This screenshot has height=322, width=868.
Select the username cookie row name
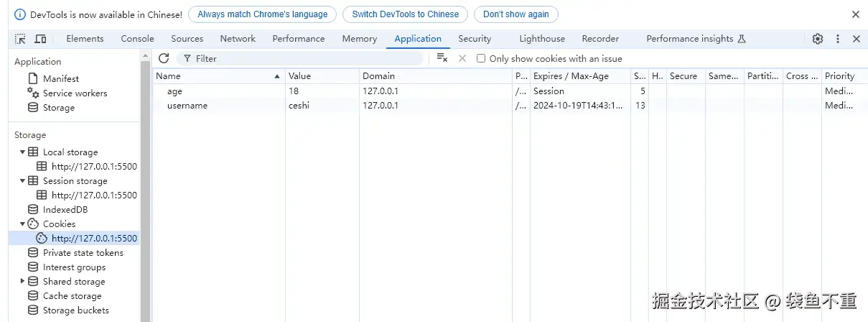tap(187, 106)
